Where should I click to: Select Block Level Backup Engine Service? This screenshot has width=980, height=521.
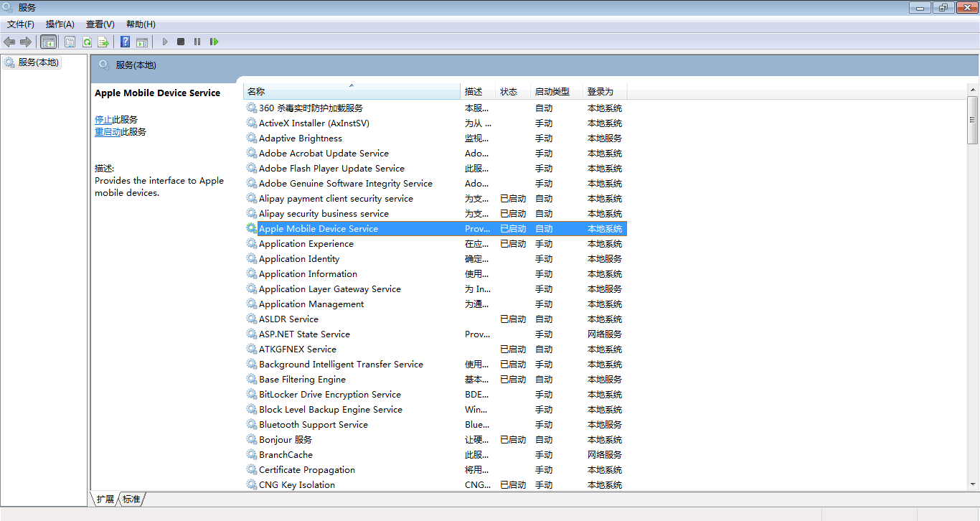[436, 409]
